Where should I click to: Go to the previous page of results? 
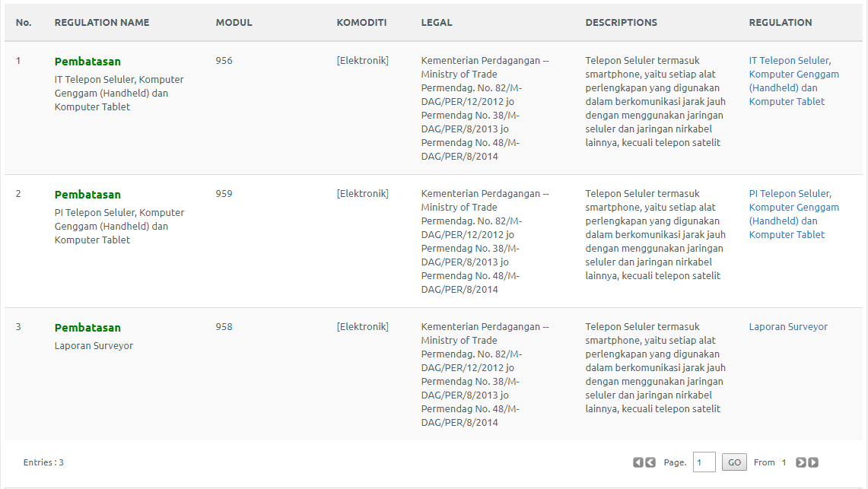click(650, 462)
